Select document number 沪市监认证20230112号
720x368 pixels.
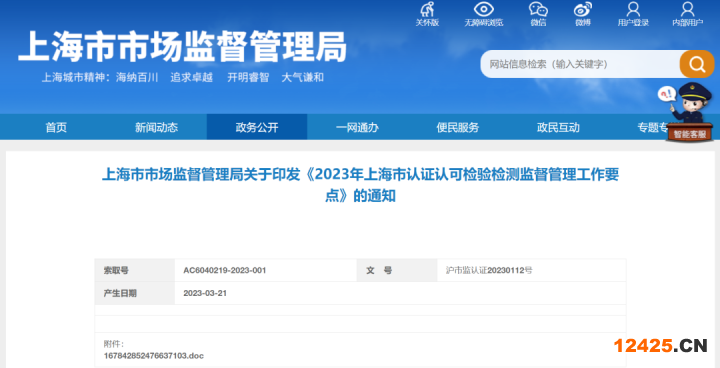489,271
